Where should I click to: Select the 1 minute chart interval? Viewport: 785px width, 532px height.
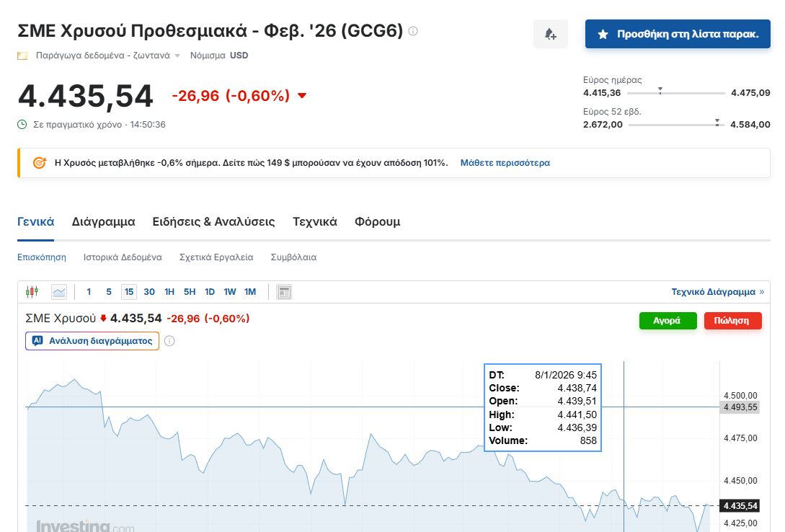tap(89, 292)
